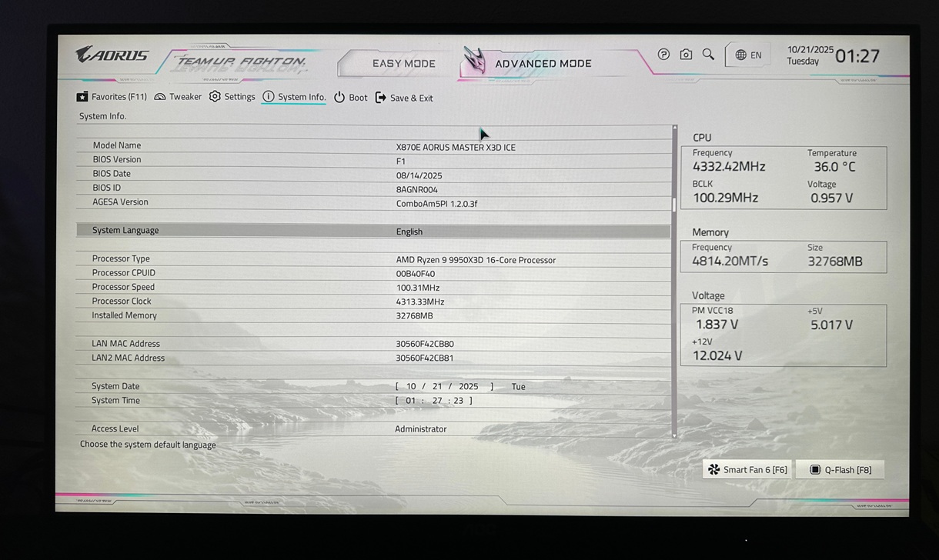Open the Favorites (F11) menu

pyautogui.click(x=112, y=97)
